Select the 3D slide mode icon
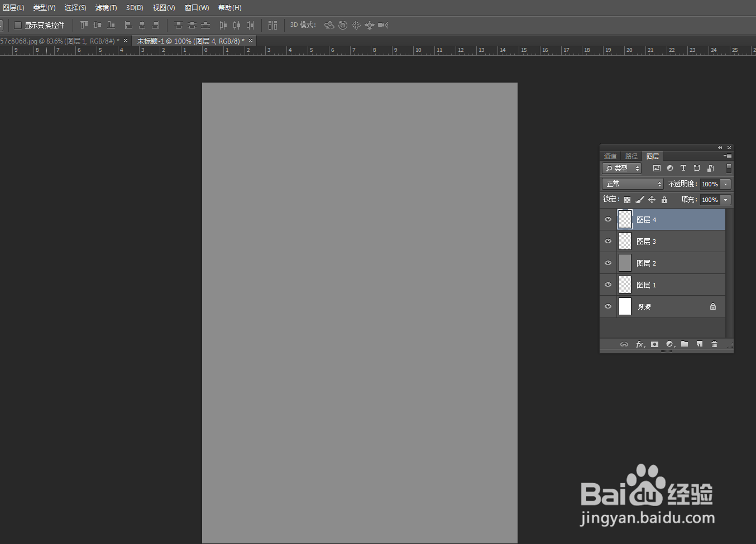The width and height of the screenshot is (756, 544). [x=369, y=25]
